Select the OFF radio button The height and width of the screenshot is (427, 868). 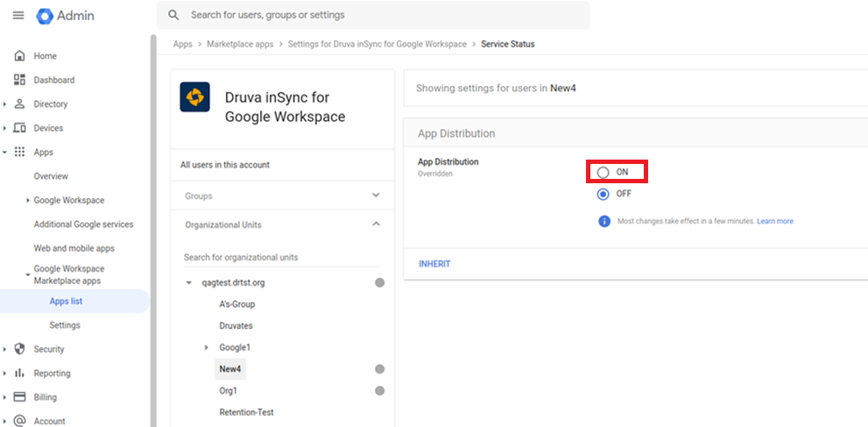[x=603, y=194]
